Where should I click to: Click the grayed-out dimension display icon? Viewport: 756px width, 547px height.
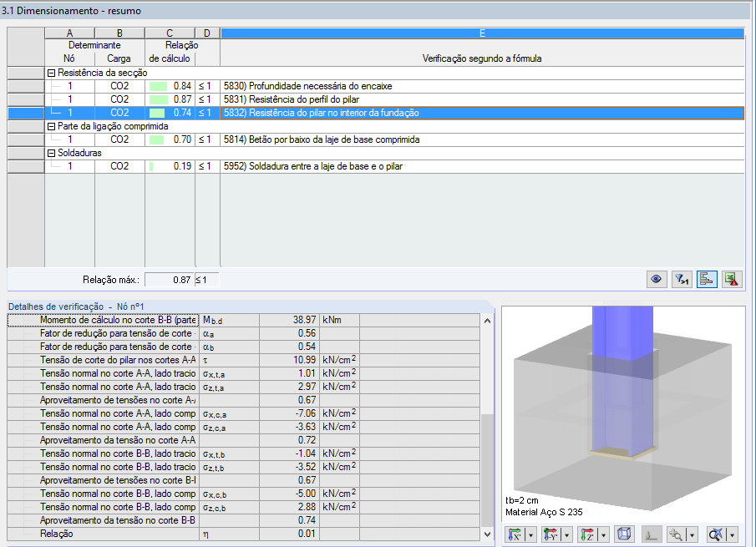(x=651, y=534)
